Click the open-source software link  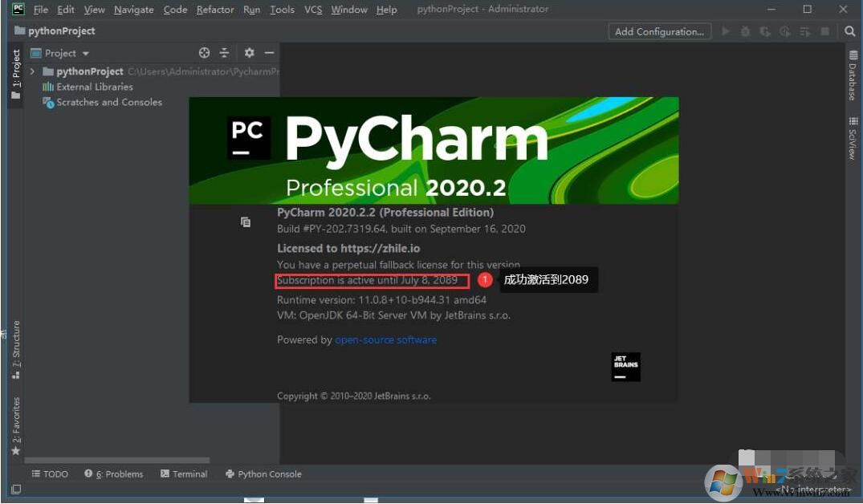386,339
